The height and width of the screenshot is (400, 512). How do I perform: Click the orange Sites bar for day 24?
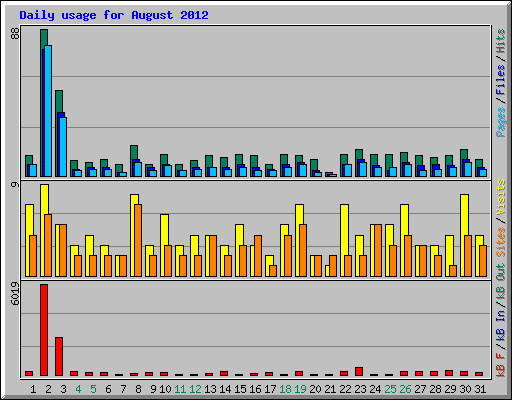coord(378,250)
